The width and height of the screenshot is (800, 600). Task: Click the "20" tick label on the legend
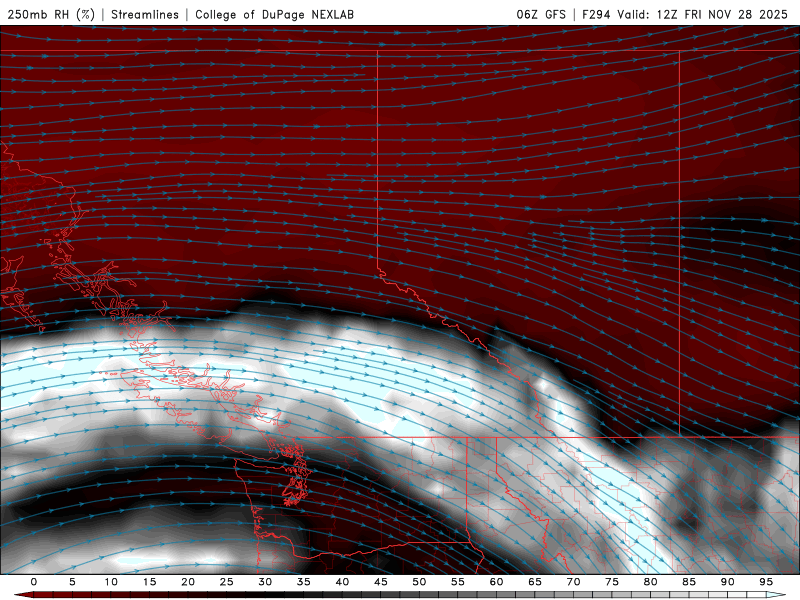tap(188, 582)
